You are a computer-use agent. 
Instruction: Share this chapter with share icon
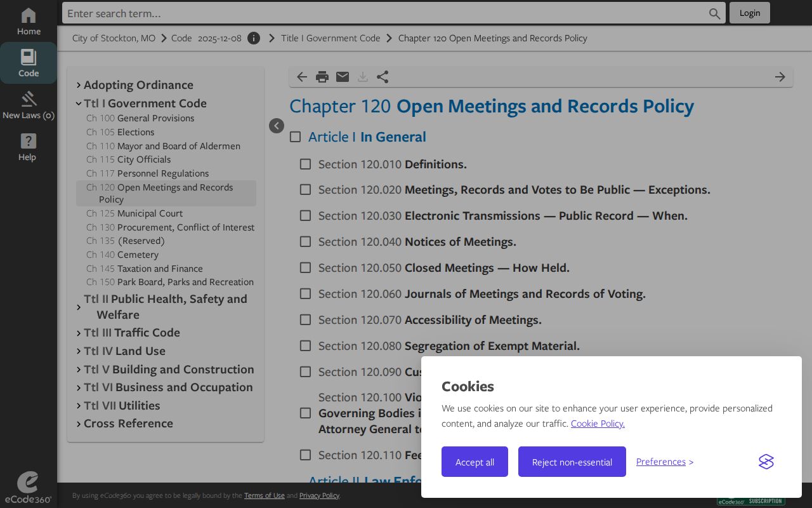(383, 77)
